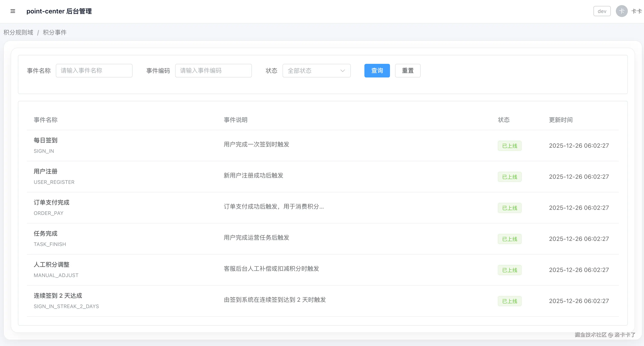Image resolution: width=644 pixels, height=346 pixels.
Task: Click the dev environment badge
Action: (x=602, y=11)
